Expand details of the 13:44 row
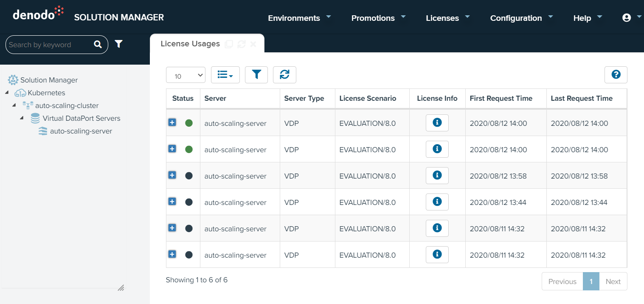This screenshot has height=304, width=644. pyautogui.click(x=172, y=202)
